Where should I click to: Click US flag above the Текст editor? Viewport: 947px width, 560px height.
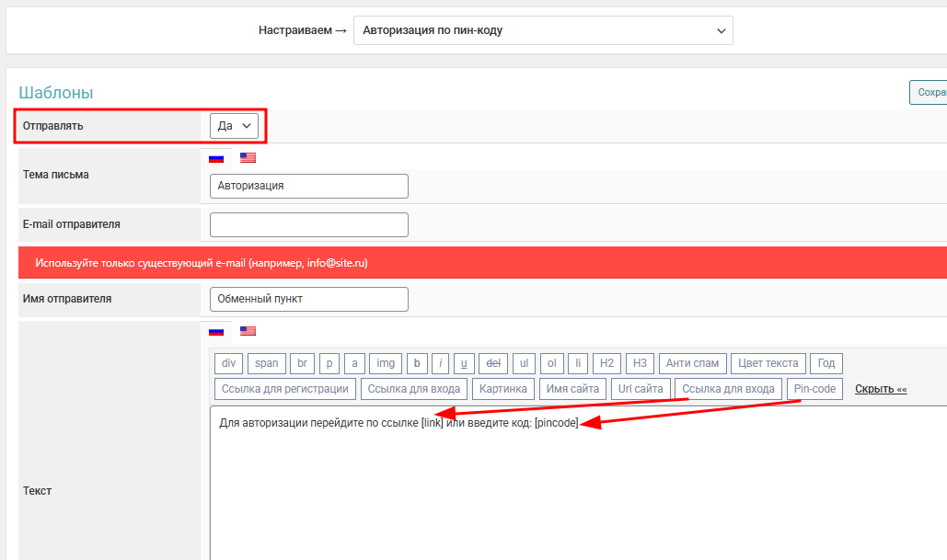coord(248,331)
